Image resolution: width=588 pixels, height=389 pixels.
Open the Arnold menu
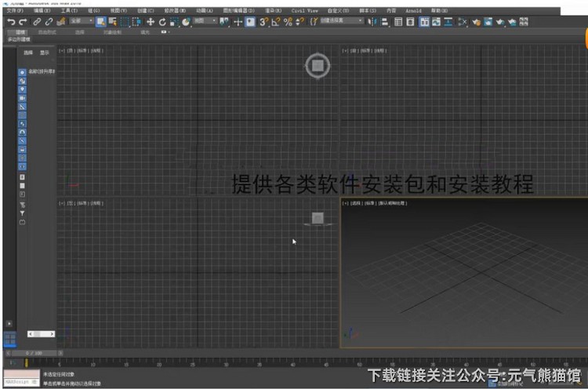413,11
